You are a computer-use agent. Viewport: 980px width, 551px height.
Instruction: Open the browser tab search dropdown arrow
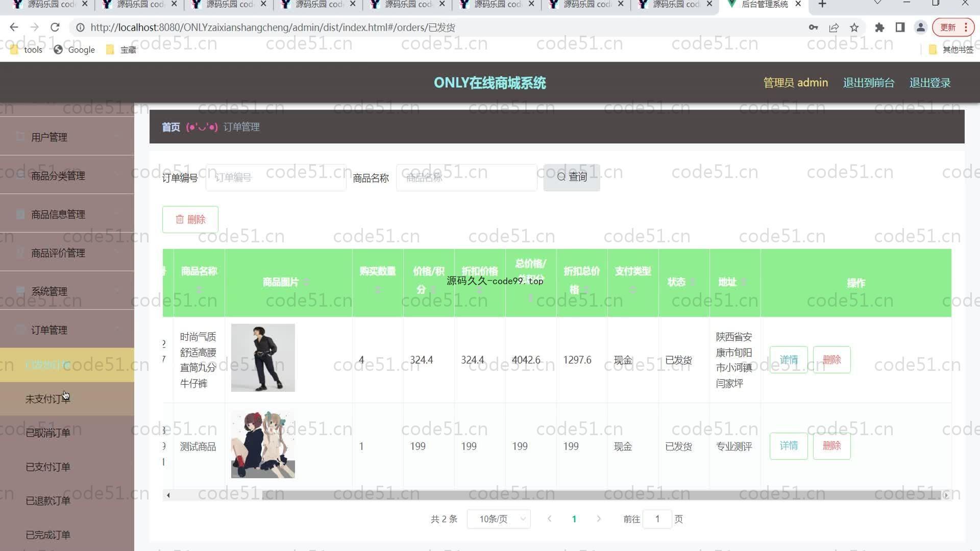877,3
